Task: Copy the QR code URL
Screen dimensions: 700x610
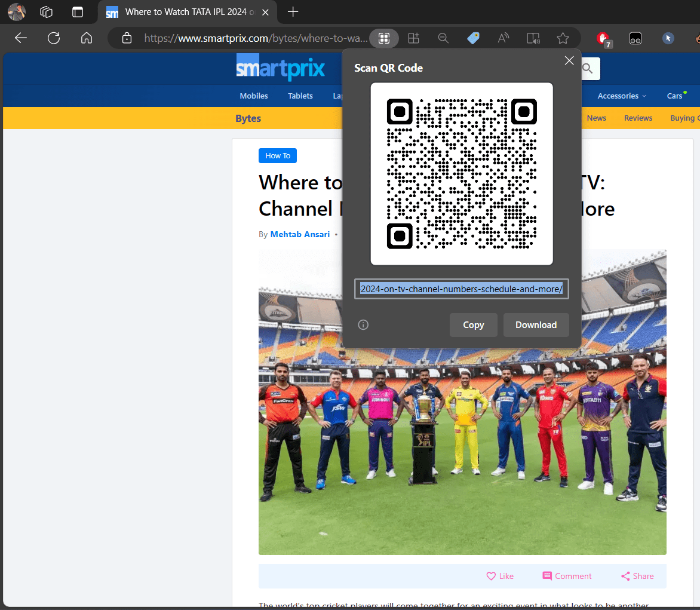Action: tap(473, 324)
